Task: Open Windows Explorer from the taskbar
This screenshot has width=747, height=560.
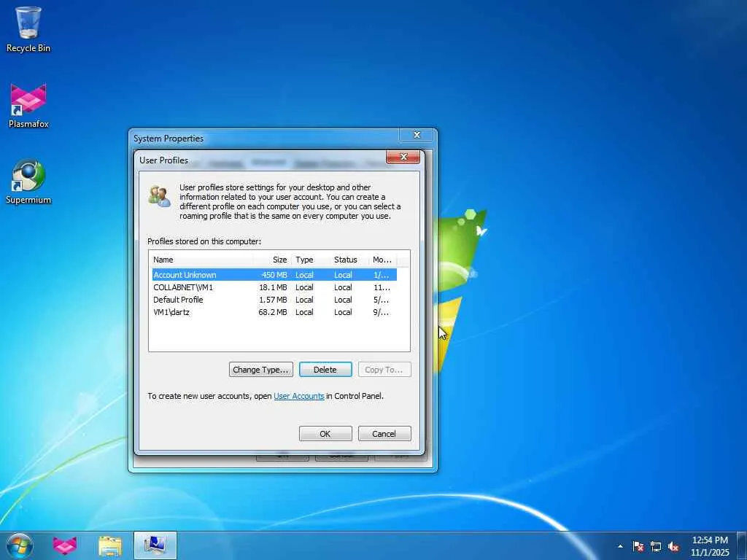Action: pyautogui.click(x=110, y=545)
